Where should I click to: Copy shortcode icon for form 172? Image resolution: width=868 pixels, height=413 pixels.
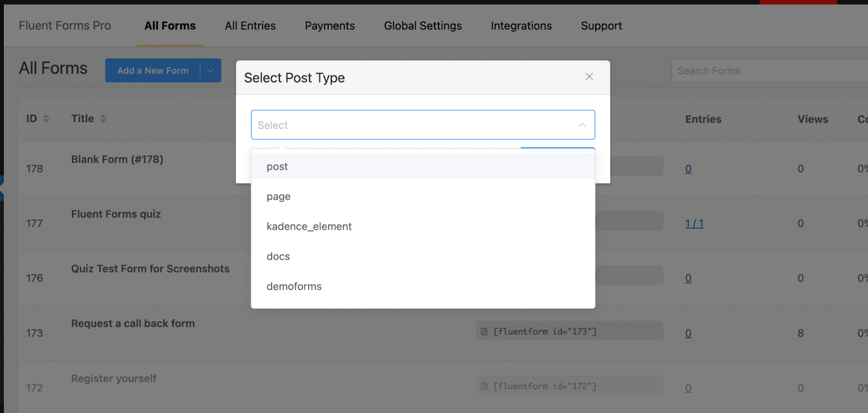coord(484,386)
